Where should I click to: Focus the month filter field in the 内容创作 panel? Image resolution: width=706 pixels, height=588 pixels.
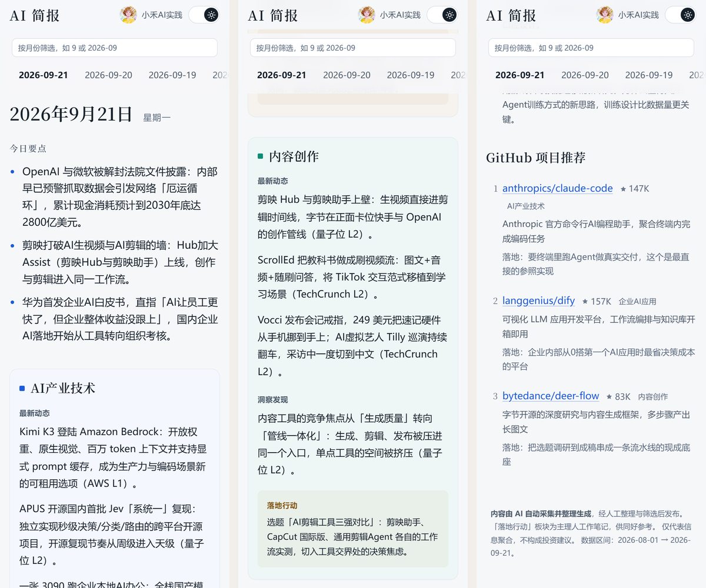click(x=353, y=48)
